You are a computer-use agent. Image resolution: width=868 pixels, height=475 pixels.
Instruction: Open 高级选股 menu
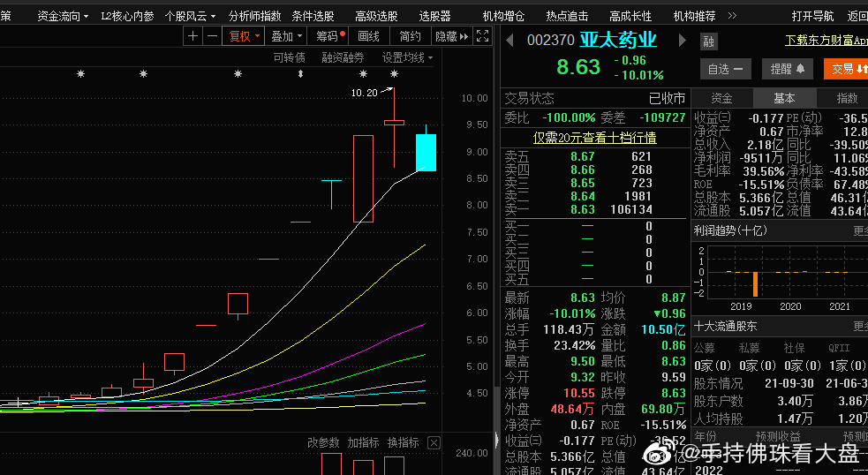[376, 16]
